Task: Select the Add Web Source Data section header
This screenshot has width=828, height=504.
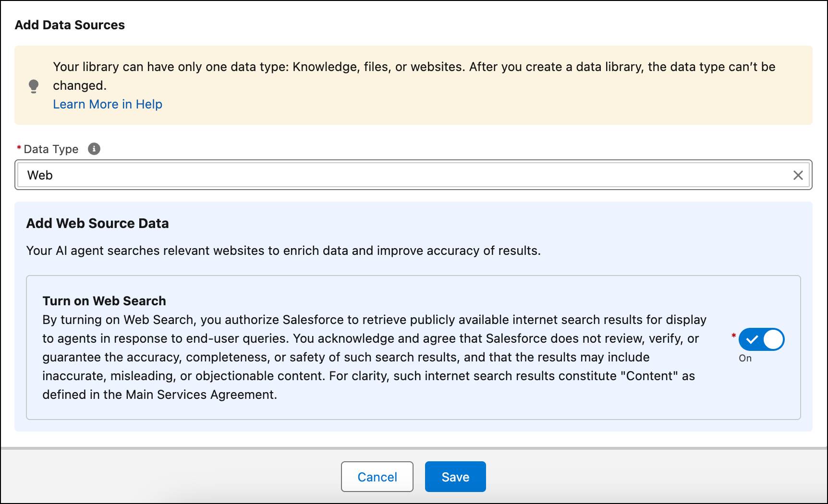Action: coord(97,223)
